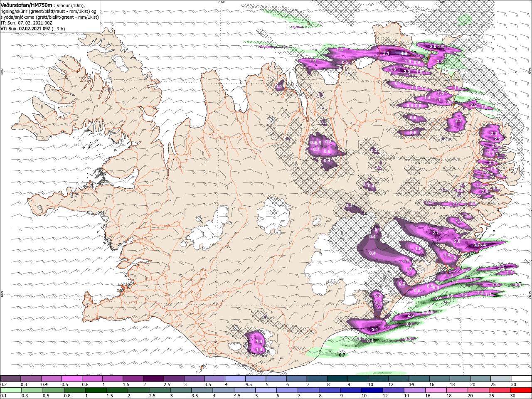Image resolution: width=532 pixels, height=399 pixels.
Task: Select the bright pink 0.5 snow legend swatch
Action: (x=71, y=379)
